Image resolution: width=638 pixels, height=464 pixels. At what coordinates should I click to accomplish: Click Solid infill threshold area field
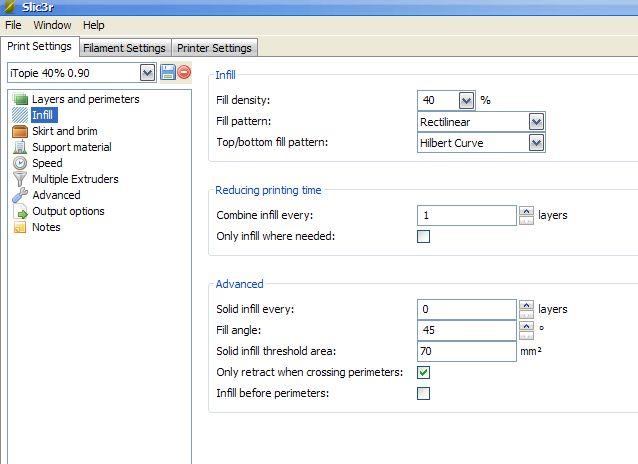pyautogui.click(x=467, y=351)
